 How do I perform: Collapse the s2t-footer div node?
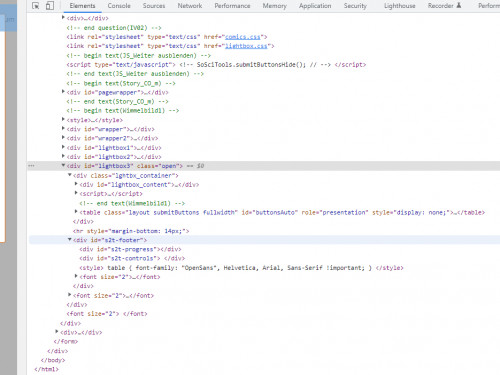[x=70, y=239]
